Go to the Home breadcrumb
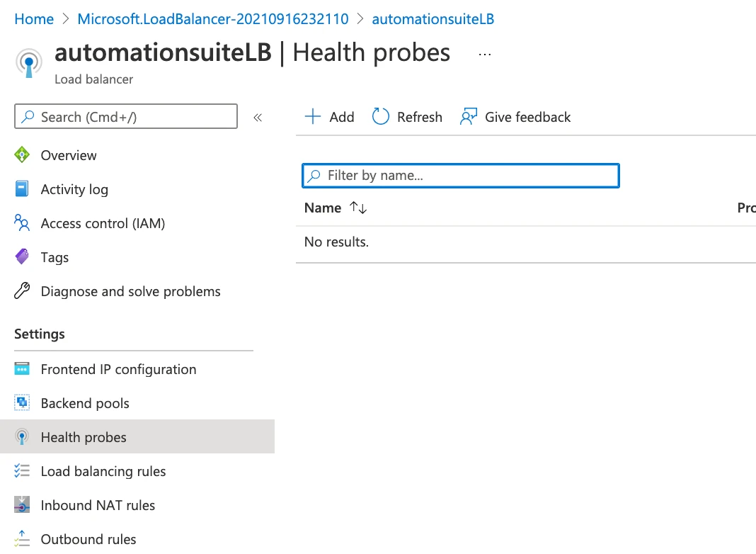Screen dimensions: 756x554 point(34,19)
